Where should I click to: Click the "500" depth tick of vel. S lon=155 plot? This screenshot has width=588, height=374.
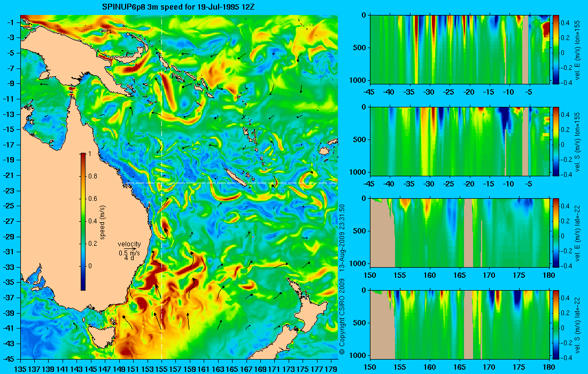(x=360, y=139)
